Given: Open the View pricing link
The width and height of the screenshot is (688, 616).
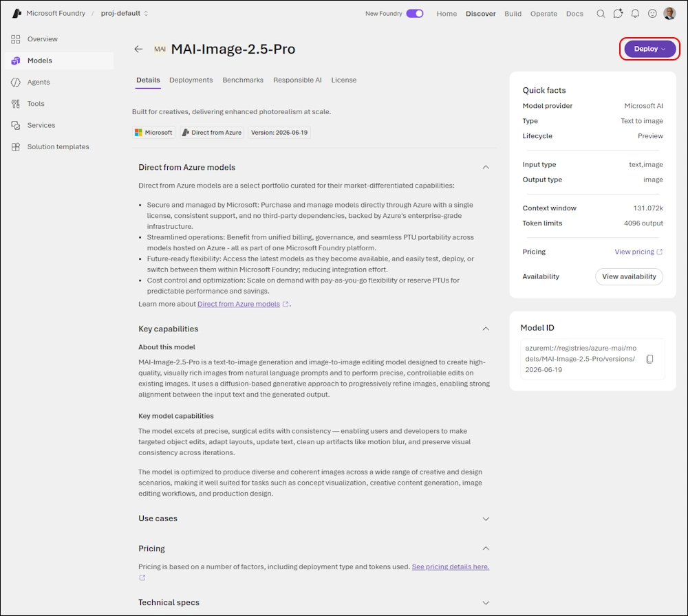Looking at the screenshot, I should [x=634, y=252].
